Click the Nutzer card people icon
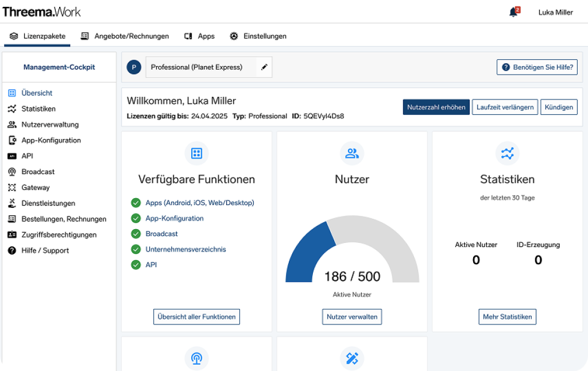588x371 pixels. (x=352, y=153)
